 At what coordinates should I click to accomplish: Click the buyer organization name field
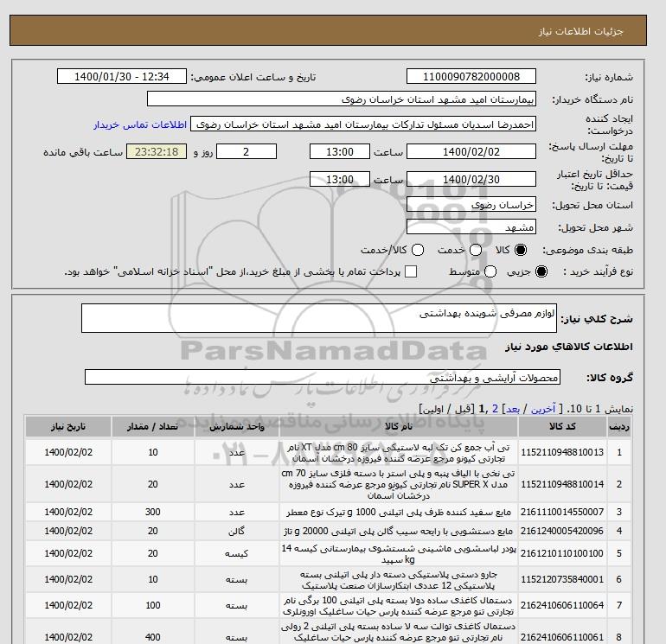click(342, 99)
